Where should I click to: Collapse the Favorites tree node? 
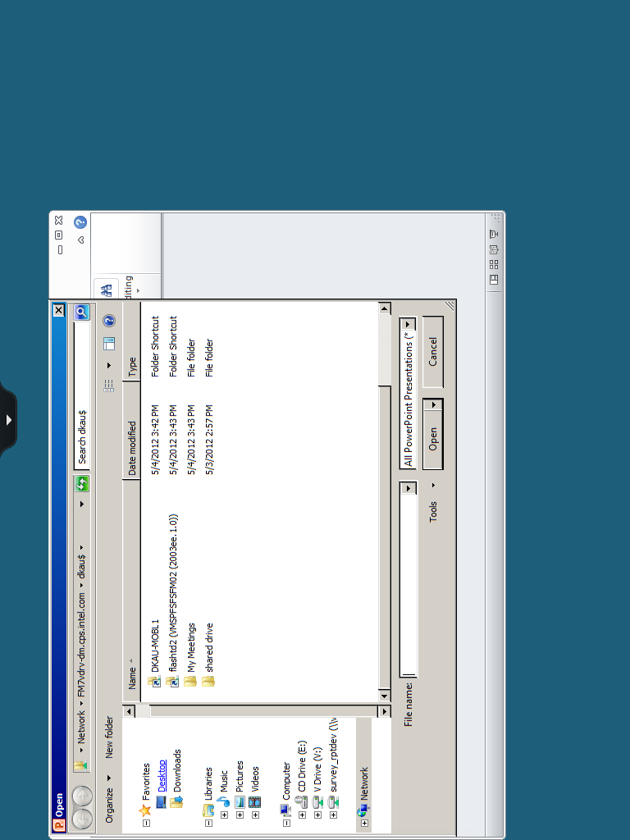[x=146, y=823]
